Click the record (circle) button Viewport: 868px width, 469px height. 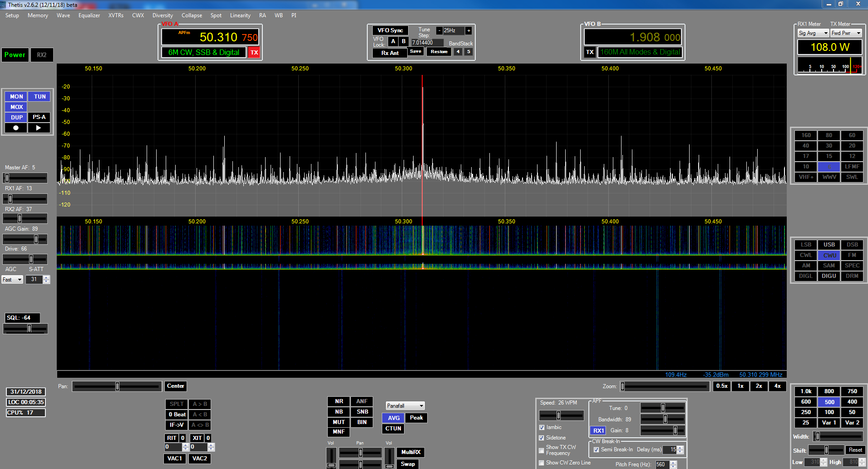coord(16,128)
